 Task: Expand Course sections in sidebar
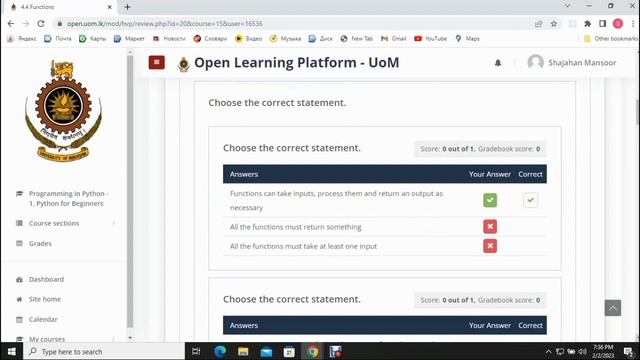[65, 223]
